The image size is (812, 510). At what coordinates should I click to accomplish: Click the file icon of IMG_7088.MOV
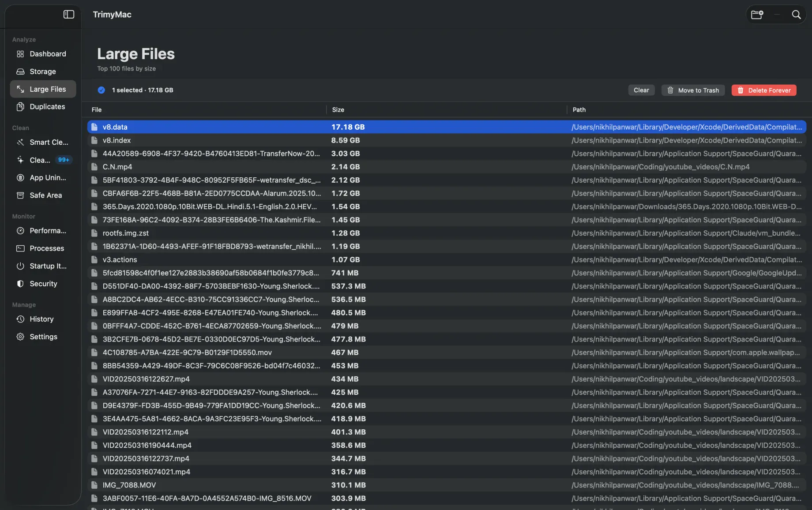click(94, 485)
